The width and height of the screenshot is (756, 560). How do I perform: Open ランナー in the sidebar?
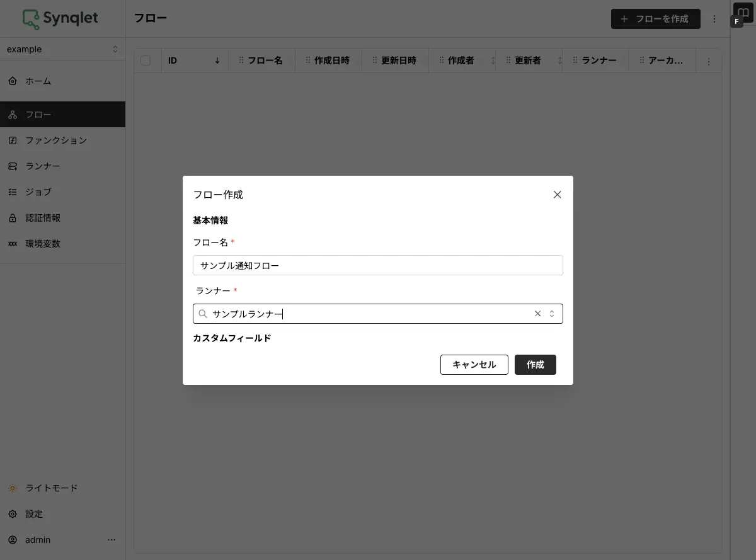tap(62, 166)
